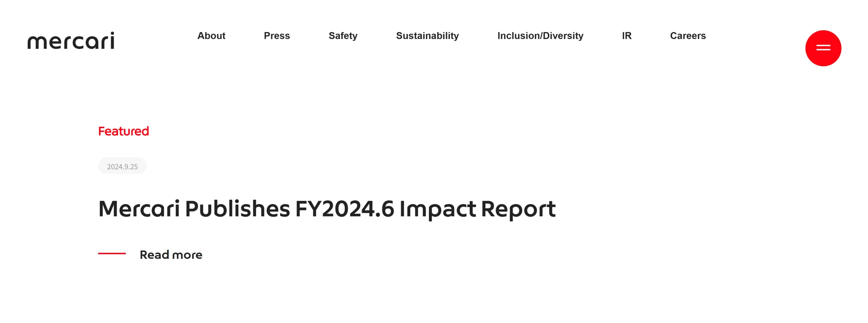The height and width of the screenshot is (323, 868).
Task: Navigate to Inclusion/Diversity
Action: click(x=540, y=36)
